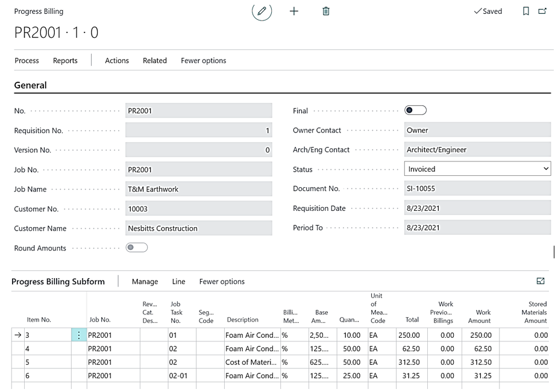The height and width of the screenshot is (392, 555).
Task: Select Item No. cell with value 4
Action: (x=48, y=349)
